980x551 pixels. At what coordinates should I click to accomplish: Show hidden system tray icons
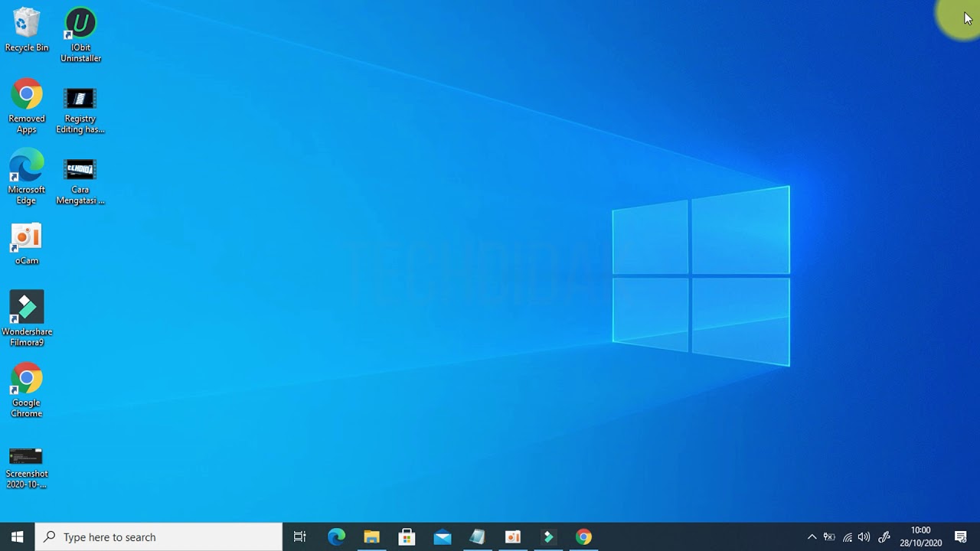tap(812, 537)
